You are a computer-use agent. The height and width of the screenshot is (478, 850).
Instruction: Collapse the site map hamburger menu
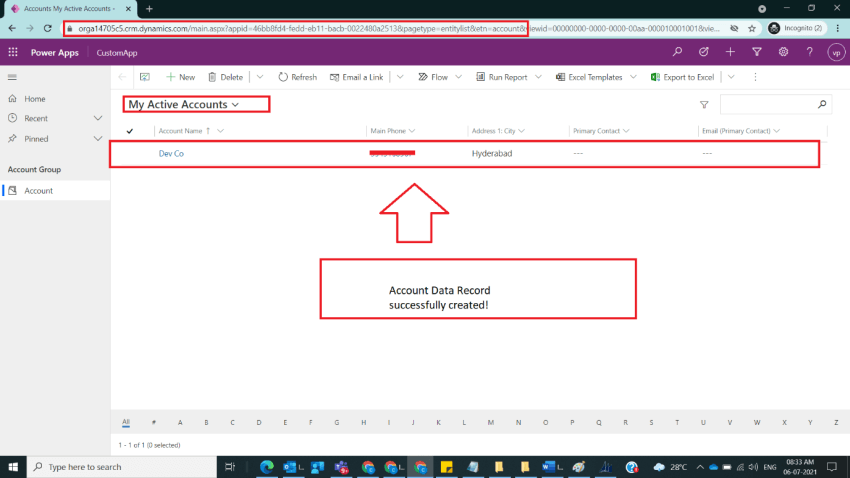tap(12, 77)
